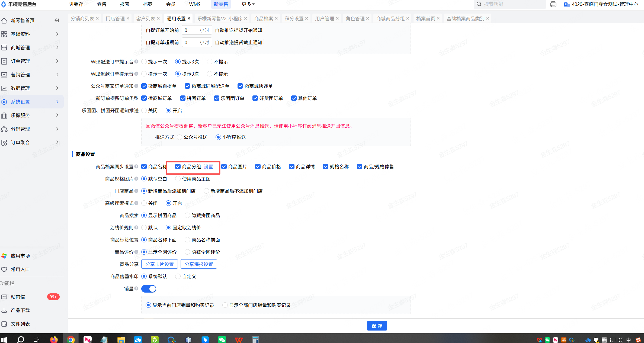644x343 pixels.
Task: Turn off the 销量 toggle switch
Action: point(149,289)
